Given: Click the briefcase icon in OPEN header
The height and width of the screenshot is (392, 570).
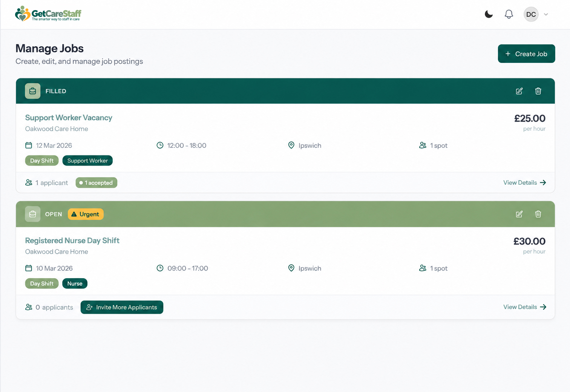Looking at the screenshot, I should [33, 214].
